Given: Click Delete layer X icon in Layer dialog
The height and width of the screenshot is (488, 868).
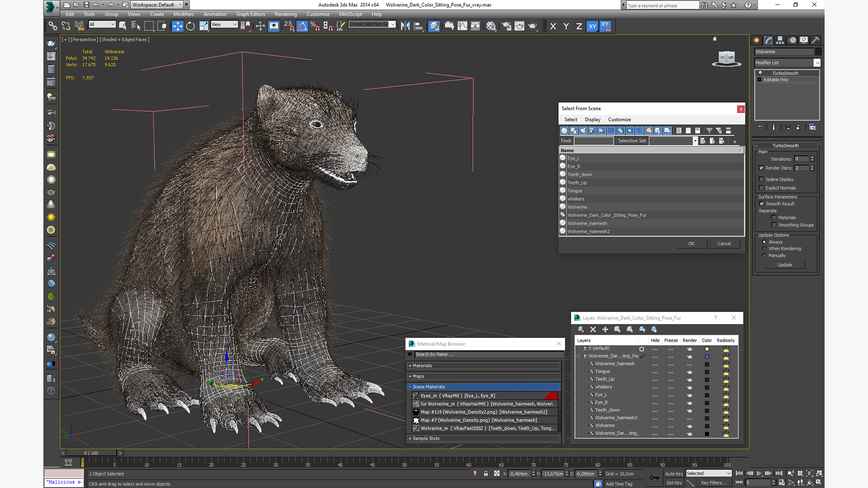Looking at the screenshot, I should (x=593, y=329).
